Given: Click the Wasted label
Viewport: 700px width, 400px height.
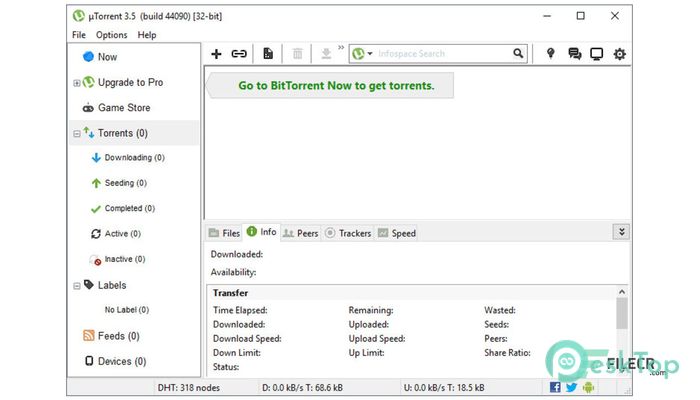Looking at the screenshot, I should (x=500, y=310).
